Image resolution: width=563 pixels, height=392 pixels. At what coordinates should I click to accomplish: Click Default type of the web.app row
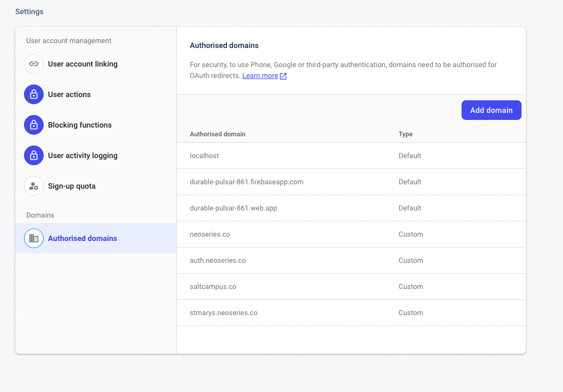point(410,208)
